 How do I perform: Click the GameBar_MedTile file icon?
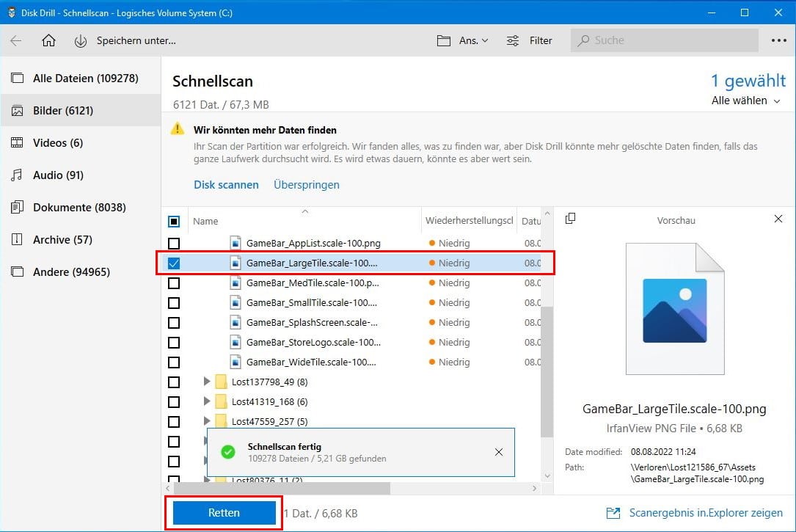(235, 283)
